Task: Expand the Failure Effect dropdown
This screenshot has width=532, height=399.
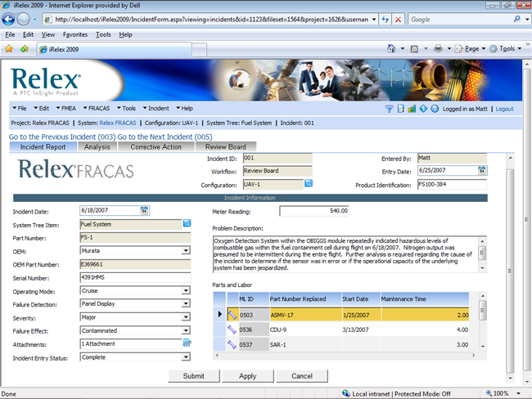Action: click(185, 330)
